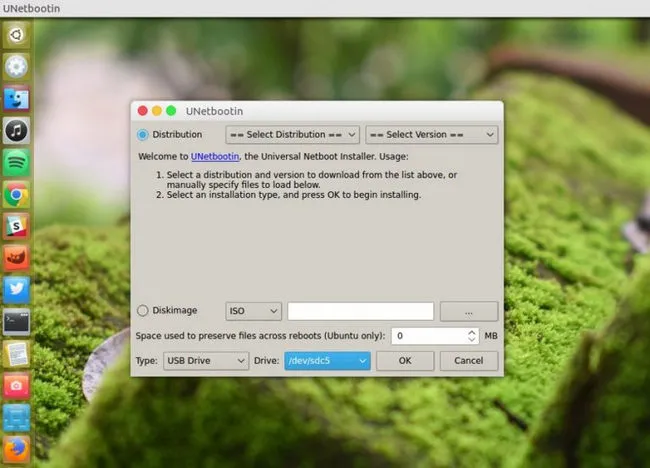
Task: Click the UNetbootin hyperlink
Action: click(215, 157)
